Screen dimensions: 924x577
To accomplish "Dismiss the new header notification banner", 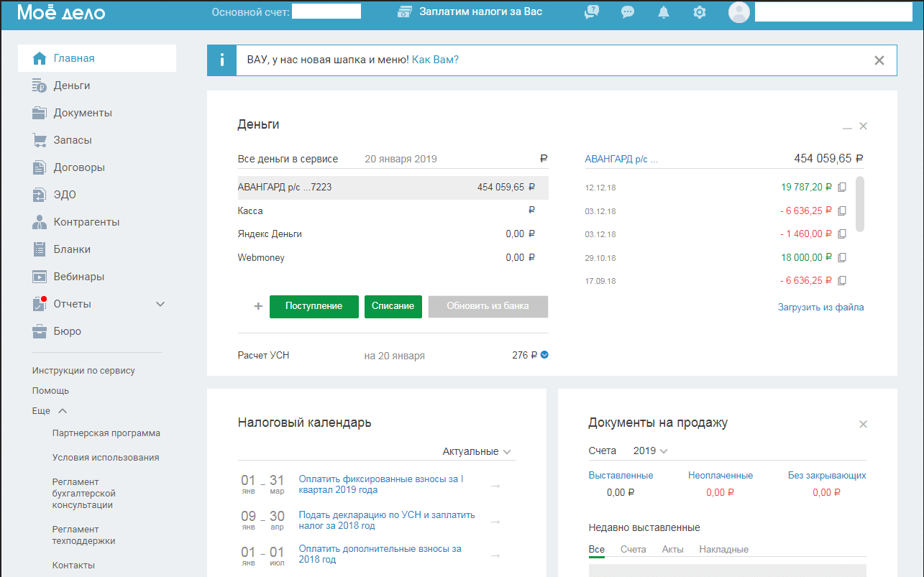I will (x=879, y=60).
